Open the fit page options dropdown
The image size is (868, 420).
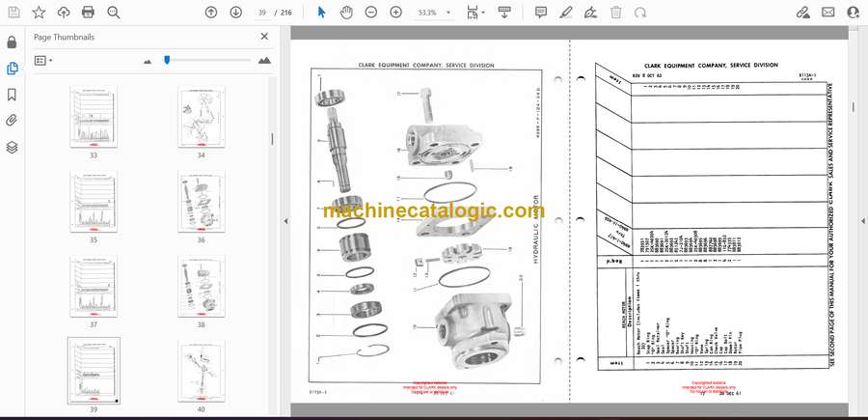tap(475, 13)
